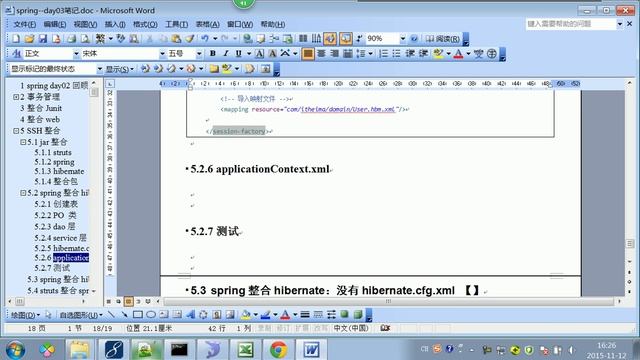Jump to 5.1.2 spring in the document map
The width and height of the screenshot is (640, 360).
pos(54,162)
